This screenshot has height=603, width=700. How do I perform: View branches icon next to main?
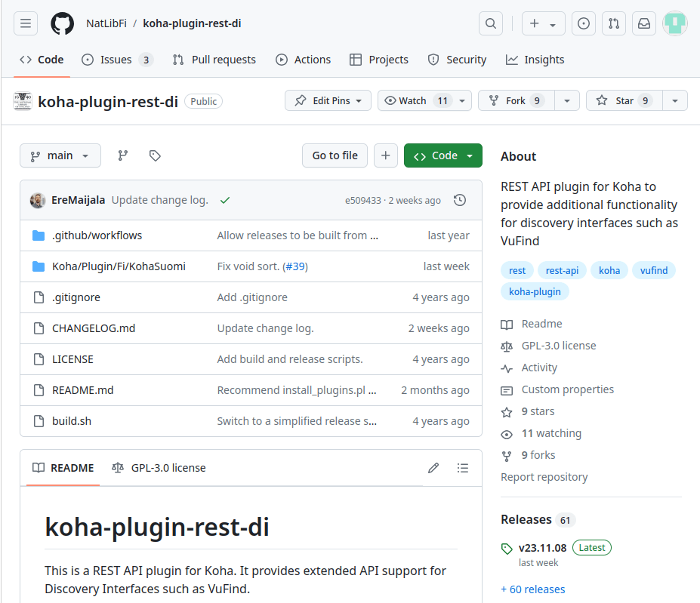(x=123, y=155)
